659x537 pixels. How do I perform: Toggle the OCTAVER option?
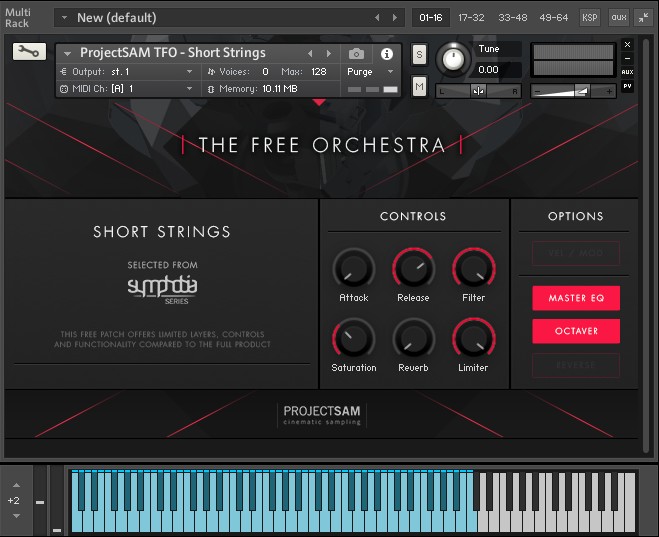[576, 331]
